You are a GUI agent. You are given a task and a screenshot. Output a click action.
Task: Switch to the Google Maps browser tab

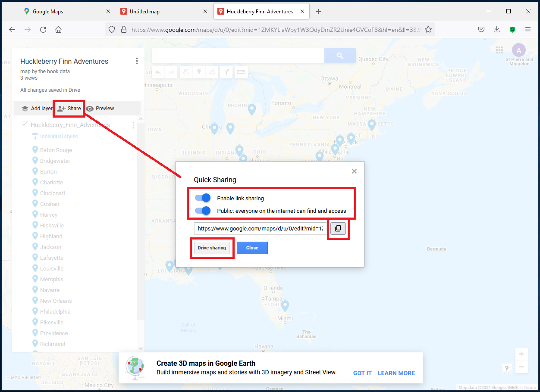tap(65, 12)
